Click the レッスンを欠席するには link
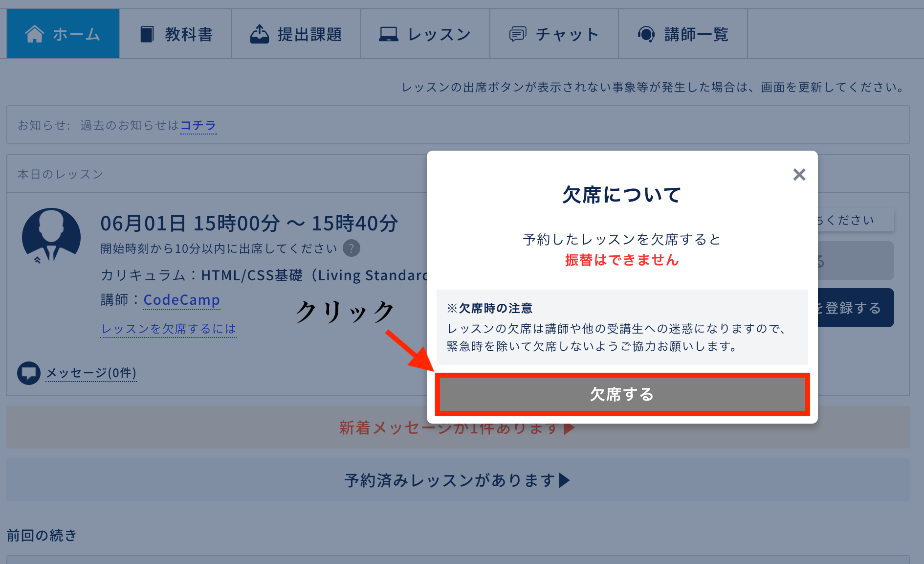 [169, 329]
